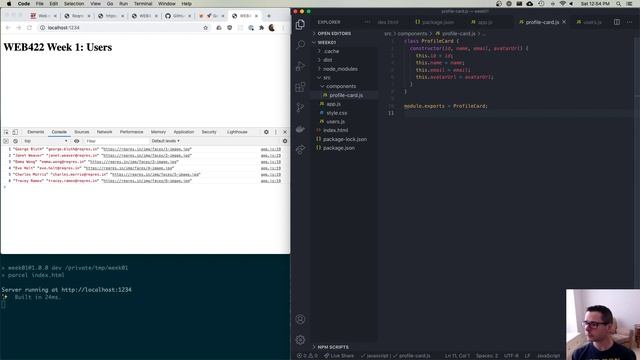Open DevTools Settings gear in tab bar
Image resolution: width=640 pixels, height=360 pixels.
[x=266, y=132]
